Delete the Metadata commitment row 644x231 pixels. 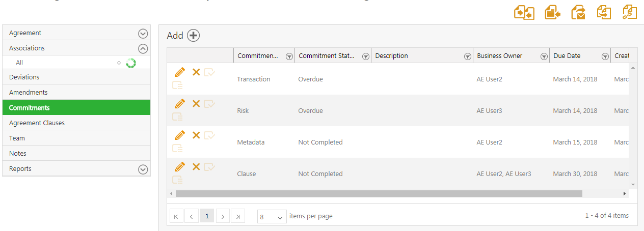click(x=196, y=135)
